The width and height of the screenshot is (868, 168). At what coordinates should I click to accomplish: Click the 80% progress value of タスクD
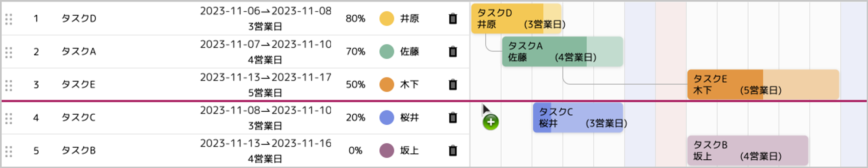click(x=355, y=19)
